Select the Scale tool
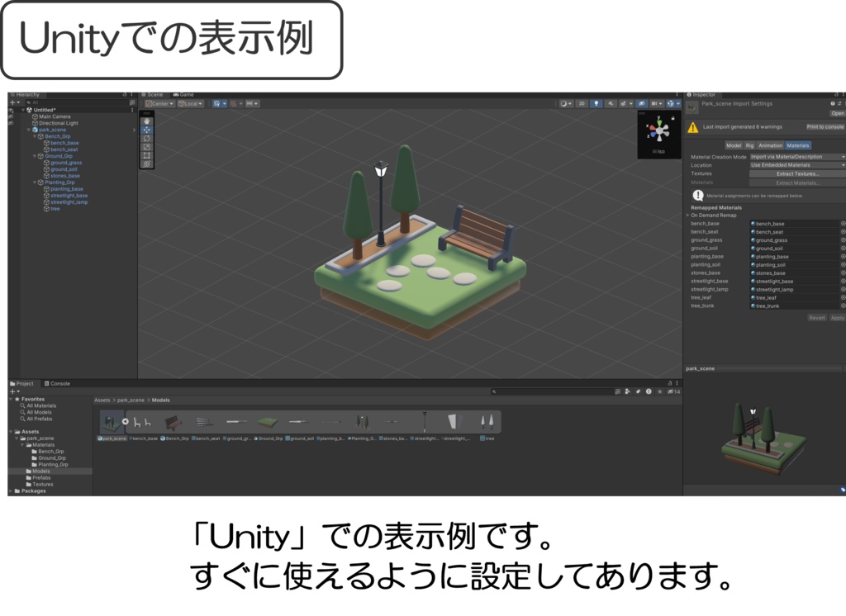Viewport: 846px width, 616px height. coord(147,147)
